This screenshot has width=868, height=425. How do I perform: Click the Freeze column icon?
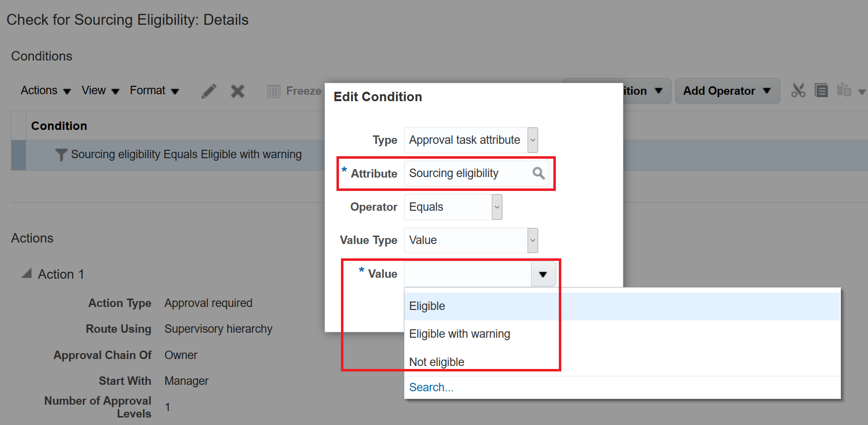point(274,91)
